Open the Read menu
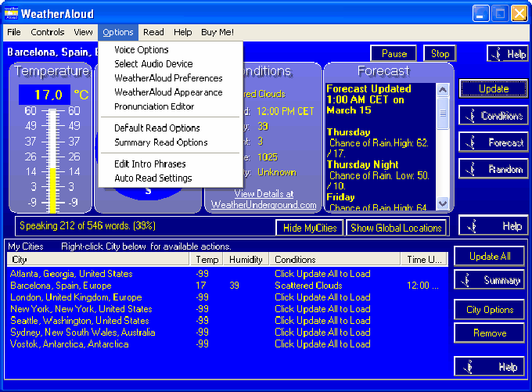The height and width of the screenshot is (392, 532). tap(153, 32)
